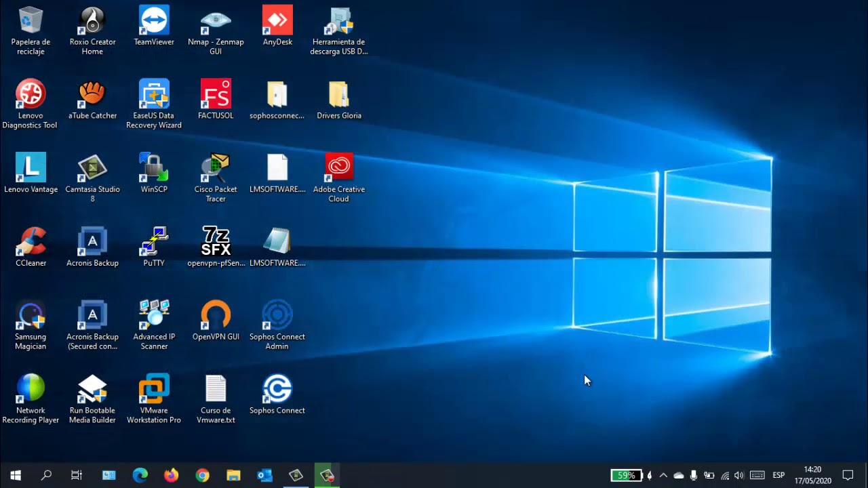This screenshot has height=488, width=868.
Task: Select the Acronis Backup shortcut
Action: pyautogui.click(x=92, y=247)
